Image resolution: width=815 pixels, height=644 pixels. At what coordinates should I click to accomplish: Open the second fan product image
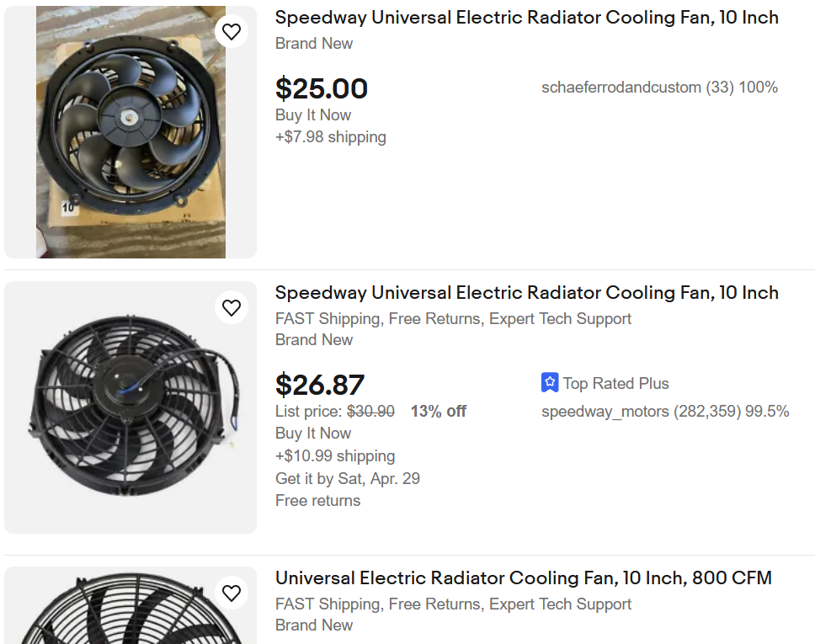[131, 407]
